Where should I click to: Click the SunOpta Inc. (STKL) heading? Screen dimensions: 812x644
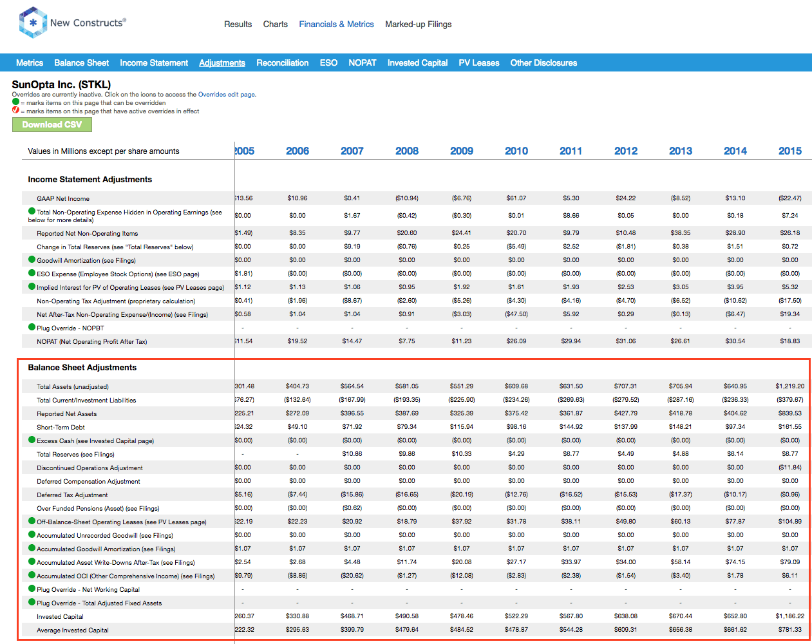click(61, 84)
